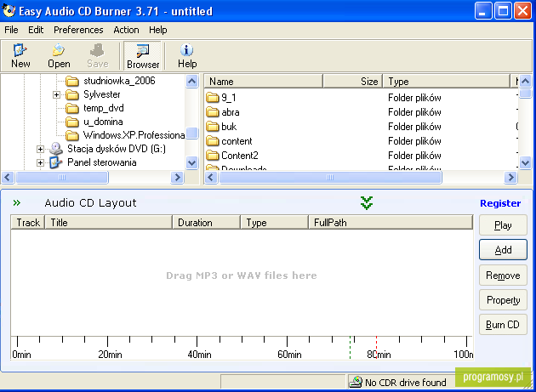Expand the Stacja dysków DVD (G:) node
This screenshot has height=392, width=536.
(x=40, y=149)
